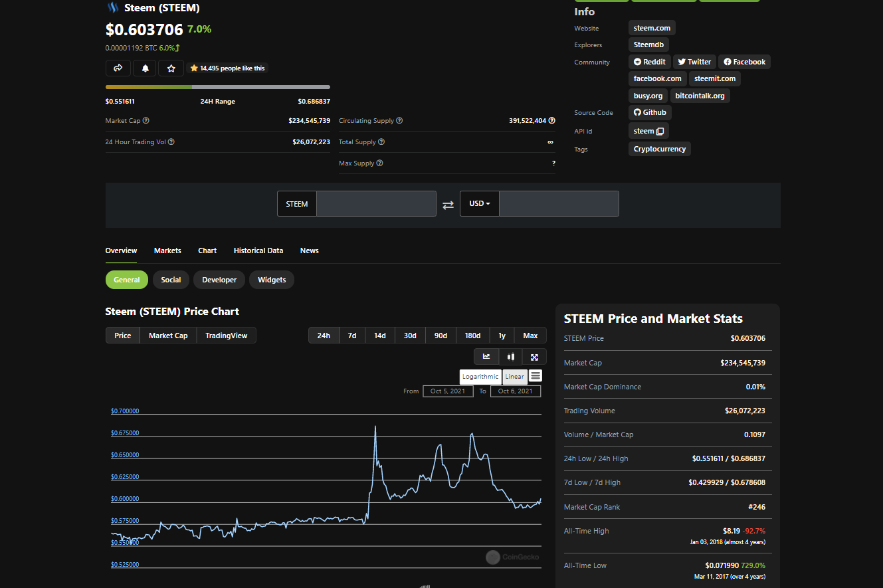Set chart range to 14d
883x588 pixels.
point(380,336)
